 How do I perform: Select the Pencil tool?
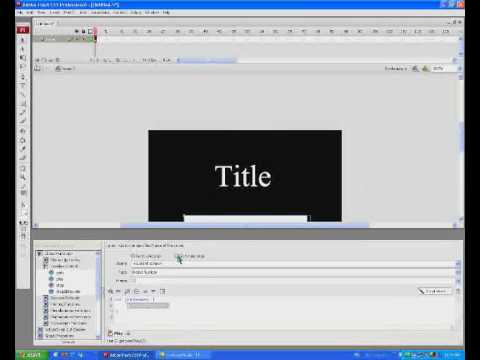(x=23, y=113)
